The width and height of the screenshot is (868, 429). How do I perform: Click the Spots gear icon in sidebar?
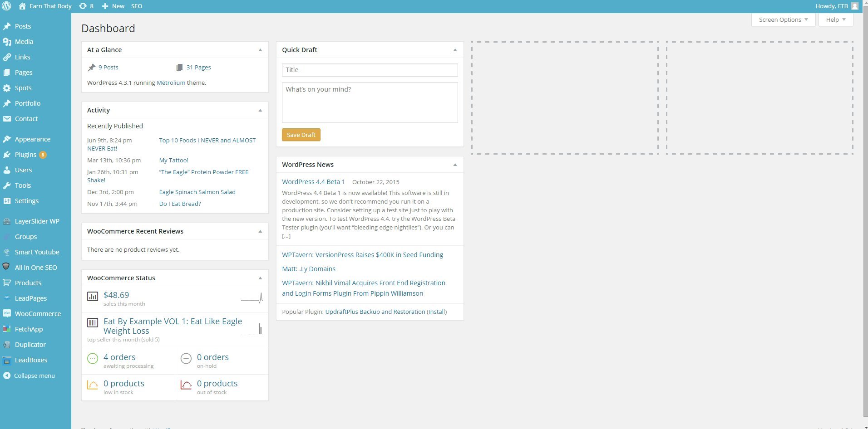[x=7, y=88]
